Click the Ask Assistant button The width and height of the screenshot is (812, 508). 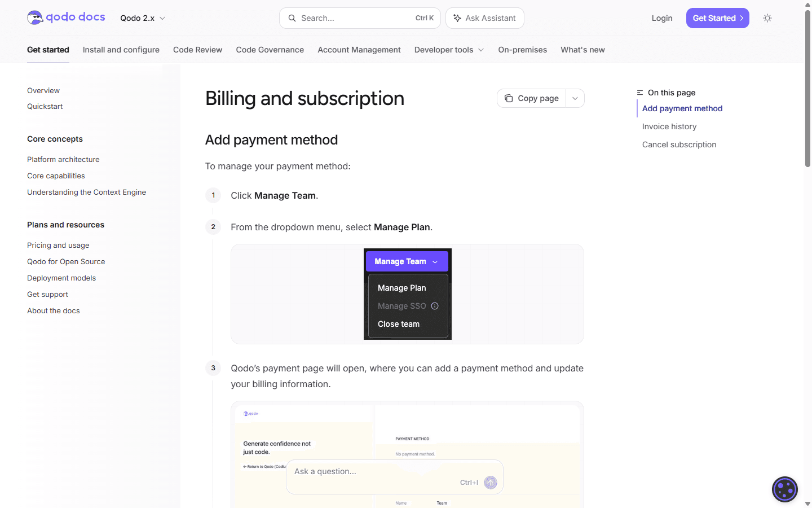point(485,18)
